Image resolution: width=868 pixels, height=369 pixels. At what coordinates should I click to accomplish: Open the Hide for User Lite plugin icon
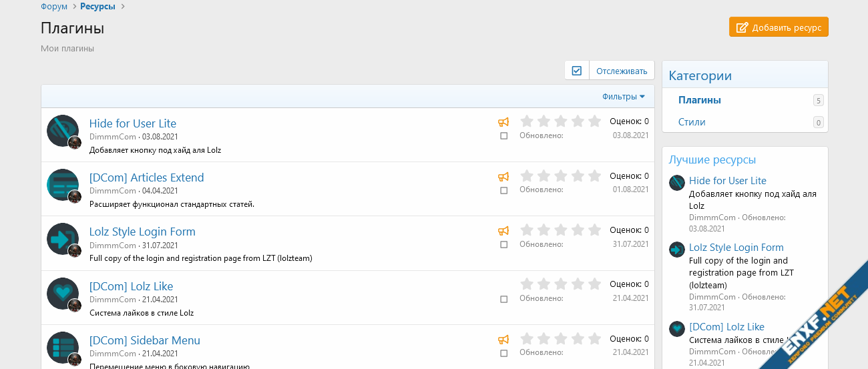(x=62, y=130)
